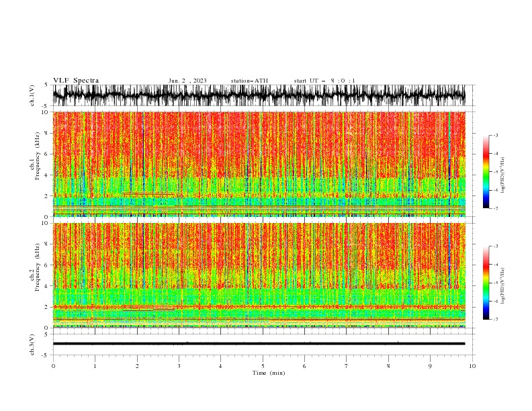Click the time-axis "10" minute tick label
532x411 pixels.
pos(472,366)
